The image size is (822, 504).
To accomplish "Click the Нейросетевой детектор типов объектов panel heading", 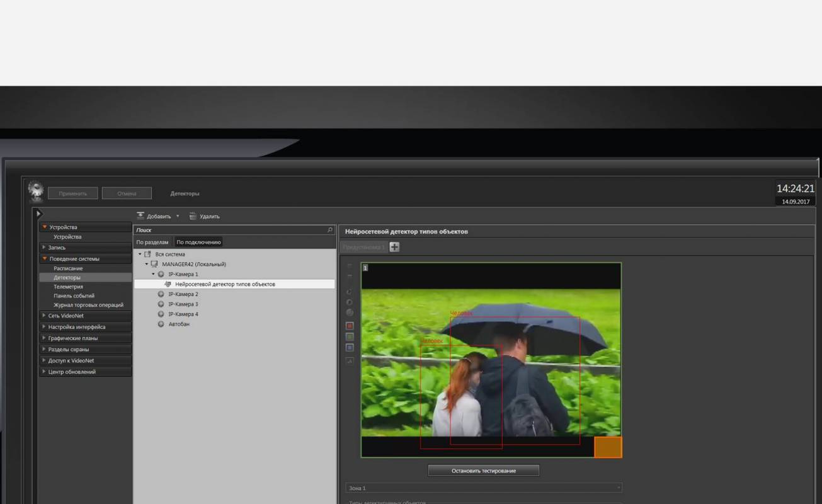I will [x=406, y=231].
